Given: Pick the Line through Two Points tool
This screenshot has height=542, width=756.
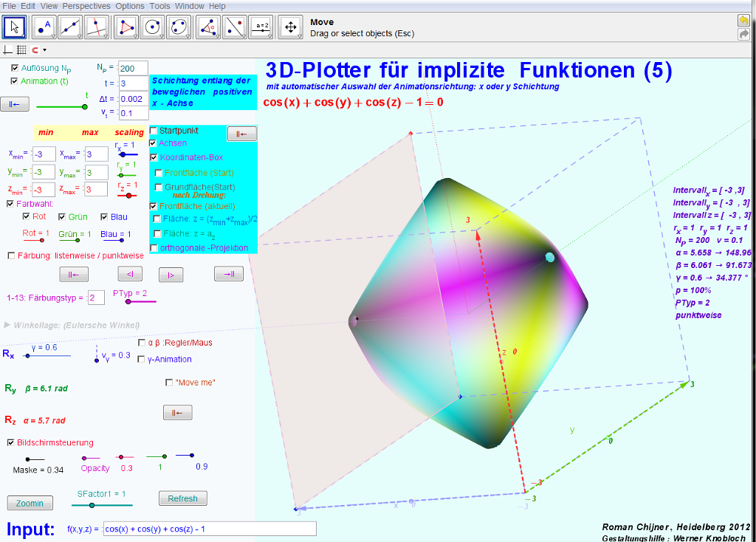Looking at the screenshot, I should tap(70, 27).
